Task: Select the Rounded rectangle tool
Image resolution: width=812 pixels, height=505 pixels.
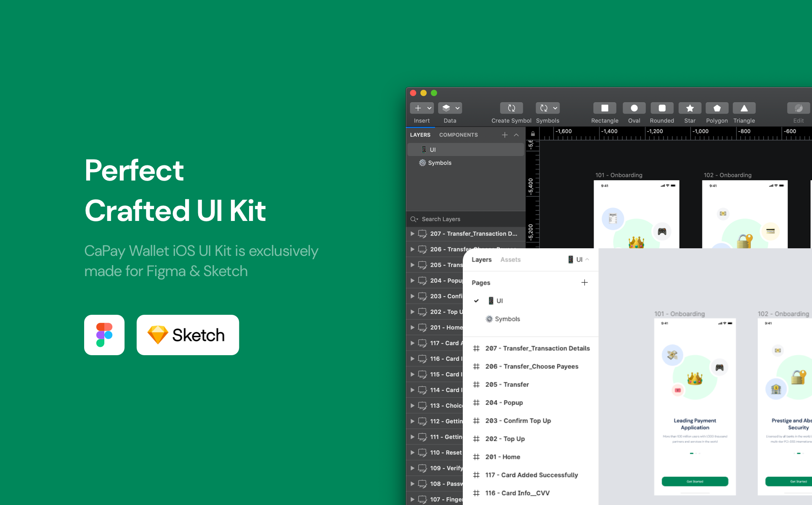Action: point(662,108)
